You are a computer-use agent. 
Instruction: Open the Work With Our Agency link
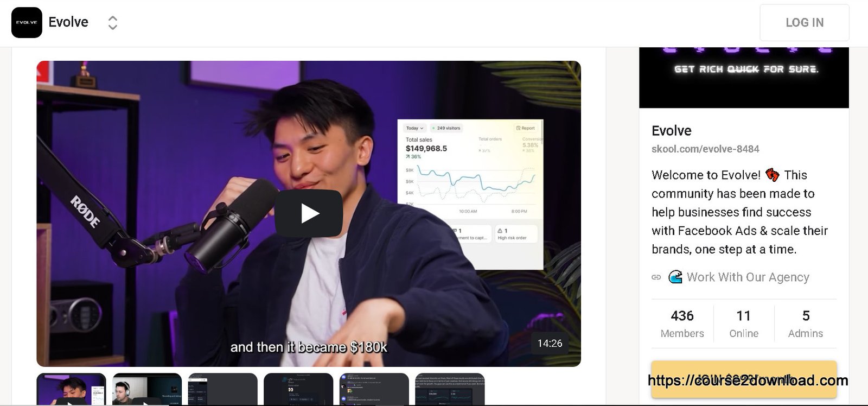(748, 277)
